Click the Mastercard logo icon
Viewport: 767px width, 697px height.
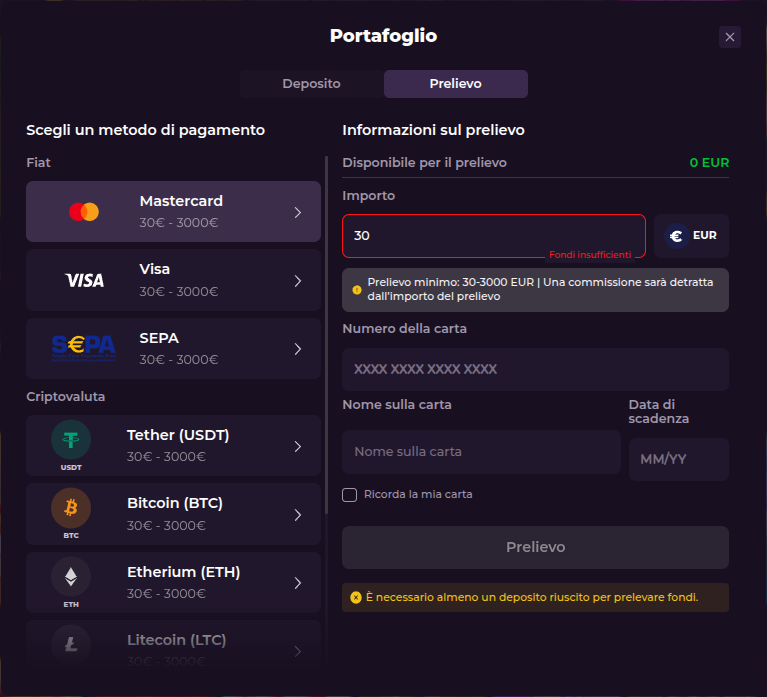(x=84, y=212)
